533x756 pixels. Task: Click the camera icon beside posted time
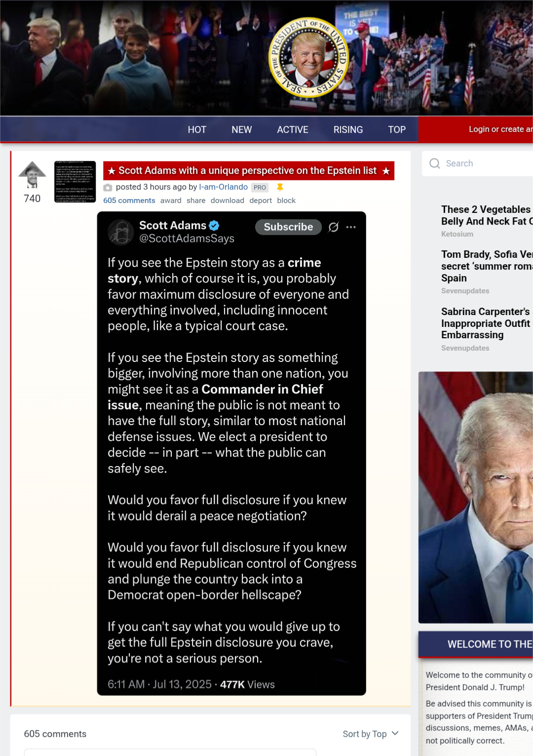pyautogui.click(x=108, y=188)
